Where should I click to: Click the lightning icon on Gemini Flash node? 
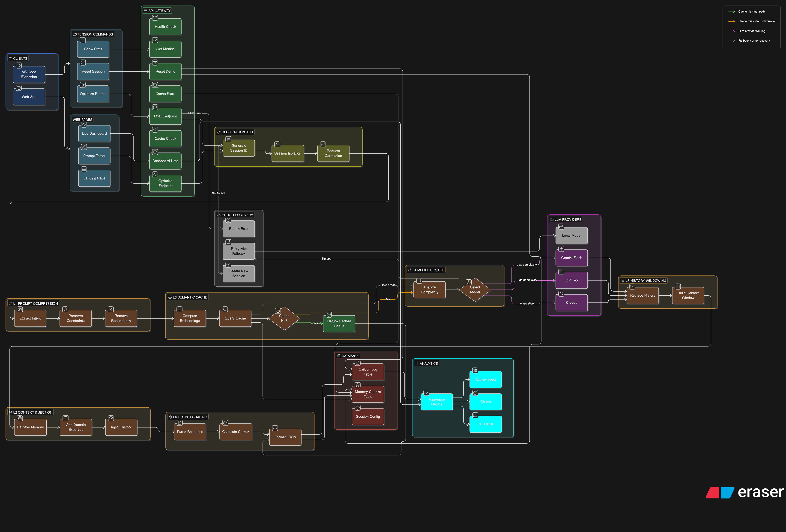[x=561, y=249]
